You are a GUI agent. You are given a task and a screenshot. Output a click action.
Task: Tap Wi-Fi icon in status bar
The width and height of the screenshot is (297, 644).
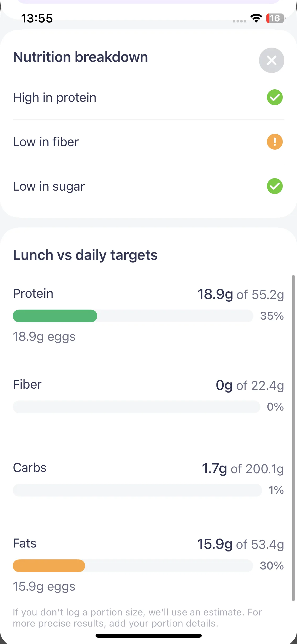(x=256, y=18)
